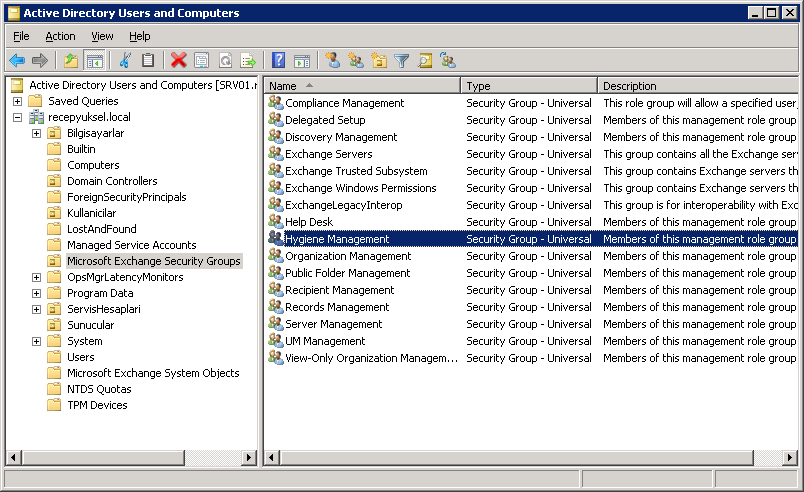Expand the Program Data node

click(36, 293)
